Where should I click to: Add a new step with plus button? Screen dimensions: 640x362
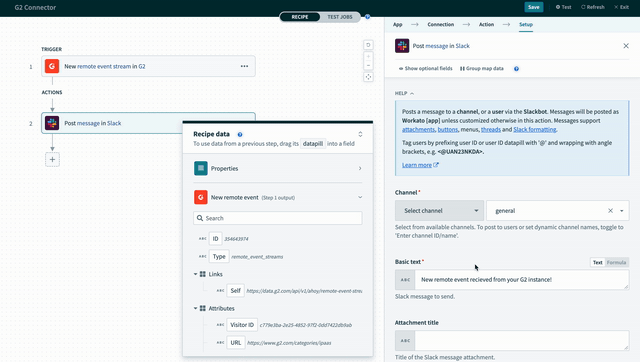[x=52, y=160]
